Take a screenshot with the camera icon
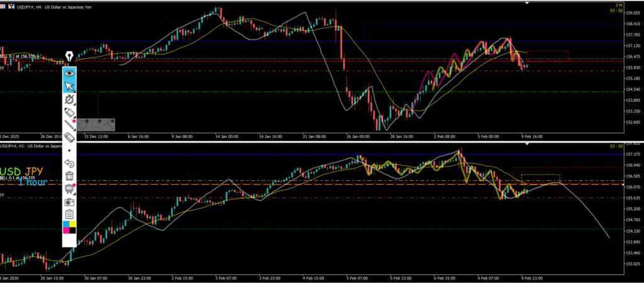The image size is (644, 283). click(x=69, y=202)
